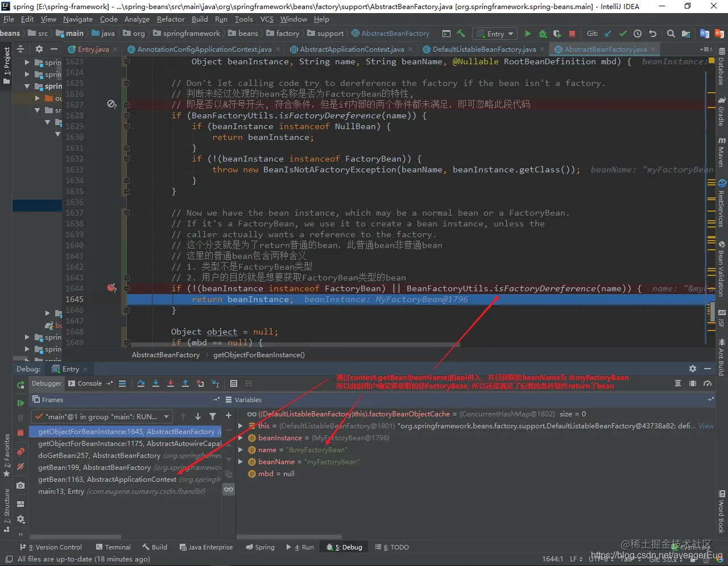This screenshot has height=566, width=728.
Task: Run the Entry configuration
Action: click(528, 34)
